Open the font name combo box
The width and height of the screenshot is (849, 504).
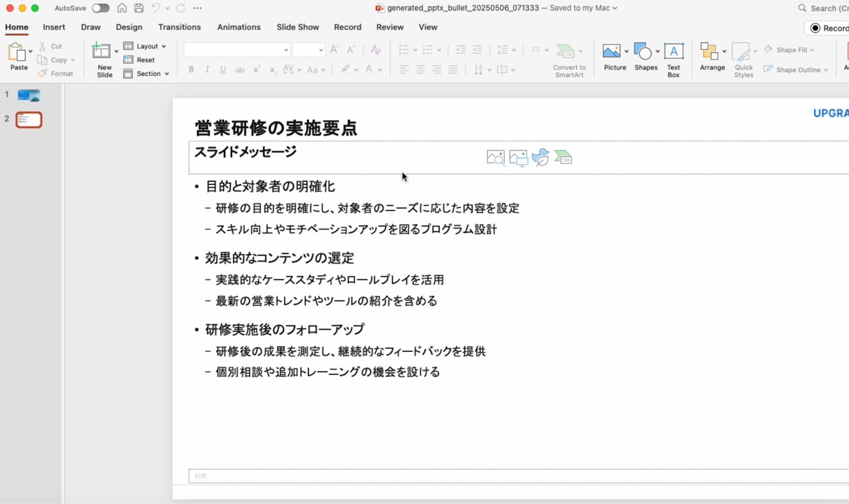(x=237, y=50)
